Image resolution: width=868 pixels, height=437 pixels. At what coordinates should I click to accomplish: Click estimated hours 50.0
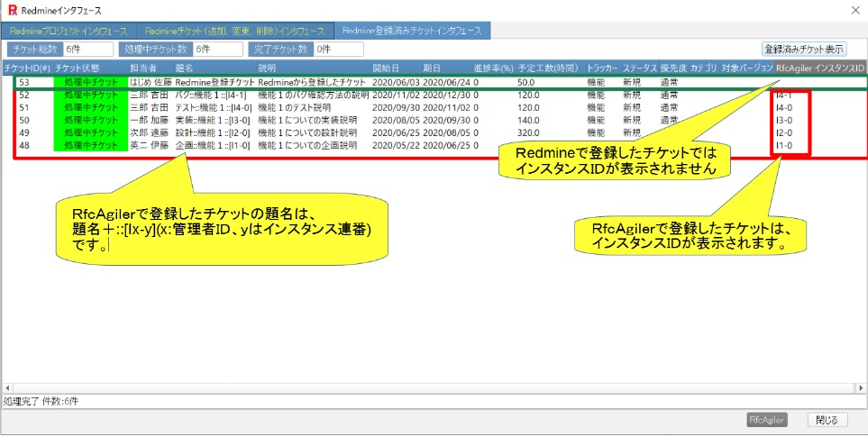tap(525, 82)
